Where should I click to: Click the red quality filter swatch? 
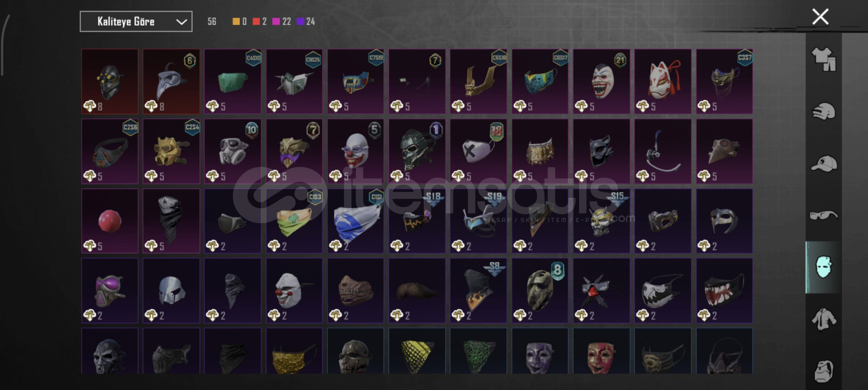[256, 22]
